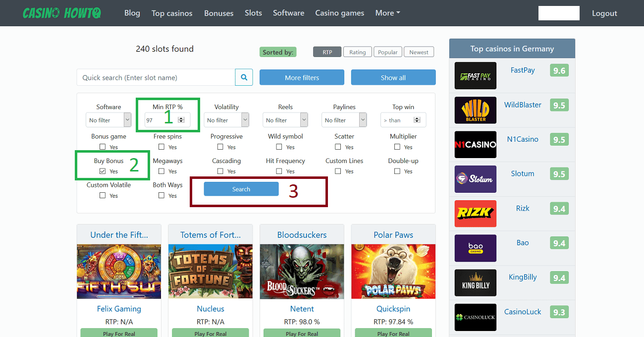Screen dimensions: 644x337
Task: Enable the Scatter checkbox
Action: pyautogui.click(x=338, y=147)
